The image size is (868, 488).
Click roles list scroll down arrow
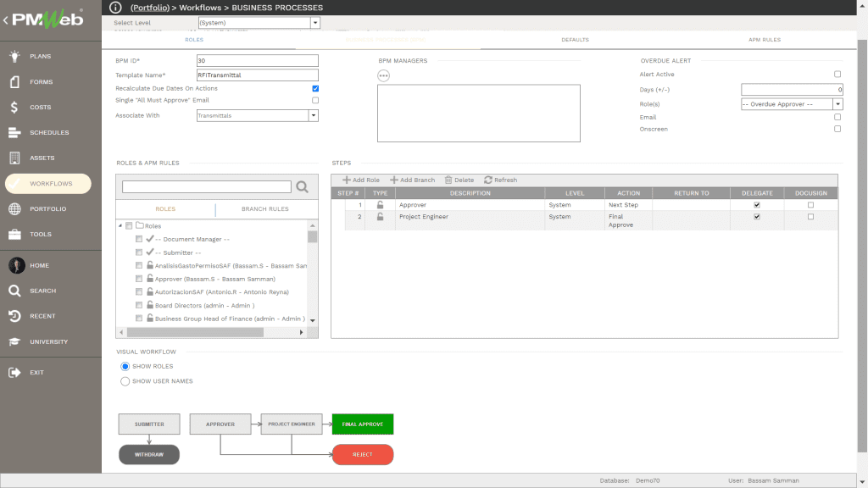pos(313,320)
